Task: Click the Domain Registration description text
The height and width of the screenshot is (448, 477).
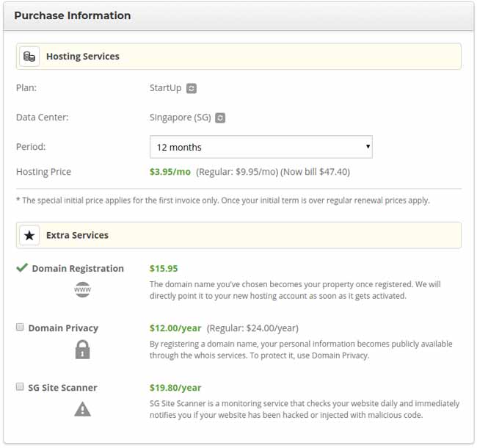Action: (295, 290)
